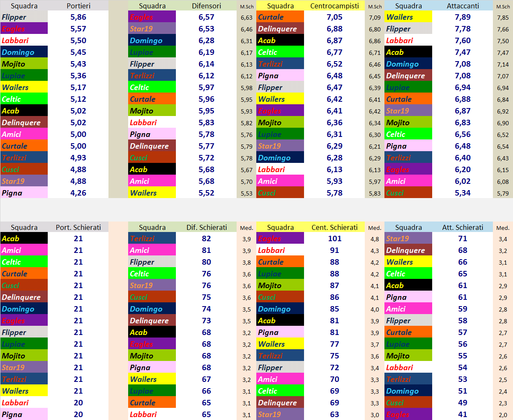Select Flipper's goalkeeper score 5,86

tap(78, 17)
